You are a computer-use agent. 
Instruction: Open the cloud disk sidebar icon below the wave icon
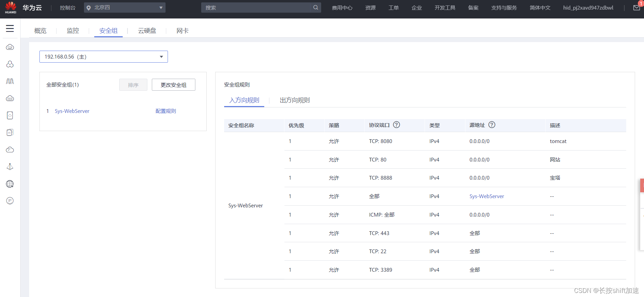point(10,98)
